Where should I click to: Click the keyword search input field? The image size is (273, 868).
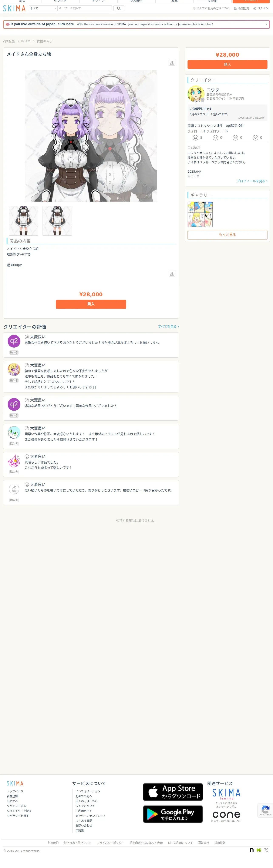pyautogui.click(x=84, y=9)
